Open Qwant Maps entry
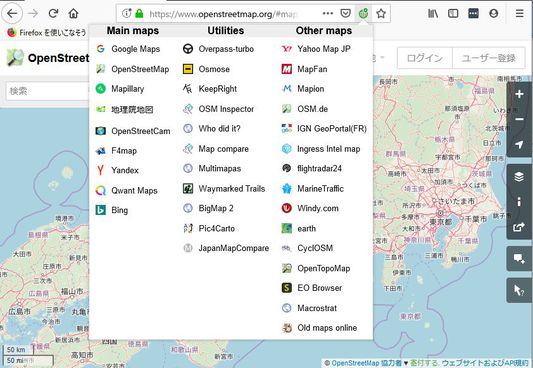 pos(126,190)
